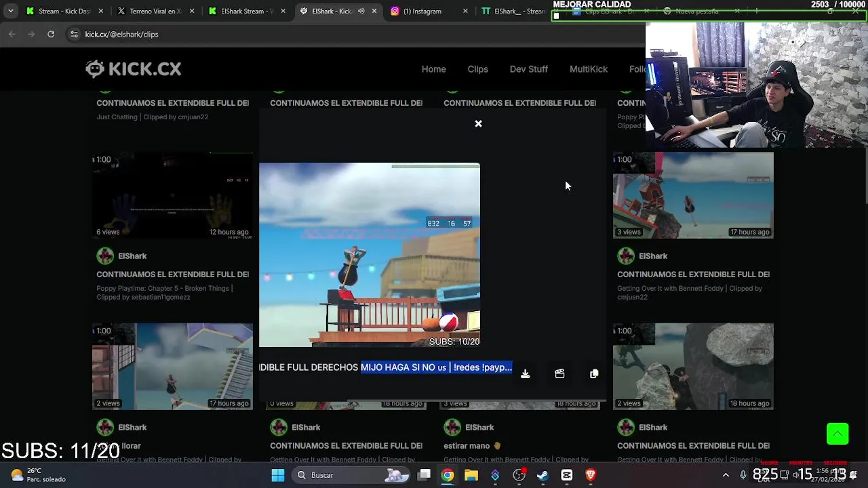The height and width of the screenshot is (488, 868).
Task: Click the microphone icon in system tray
Action: click(743, 475)
